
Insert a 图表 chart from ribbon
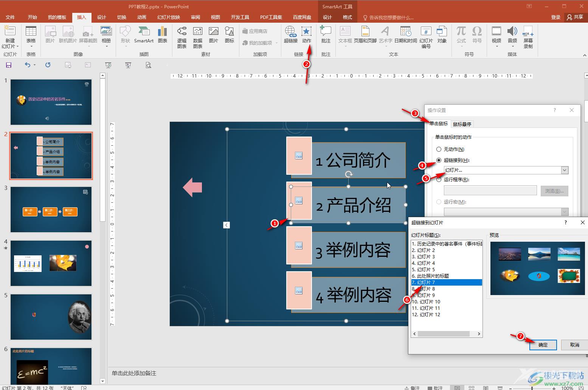click(x=163, y=35)
